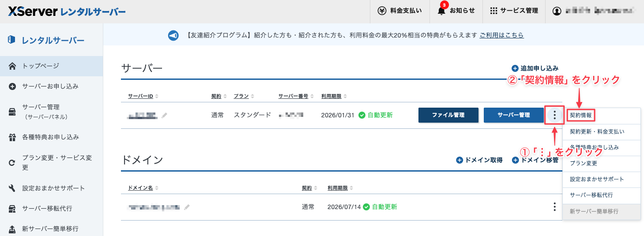Edit the server ID with pencil icon
This screenshot has width=644, height=236.
(164, 116)
